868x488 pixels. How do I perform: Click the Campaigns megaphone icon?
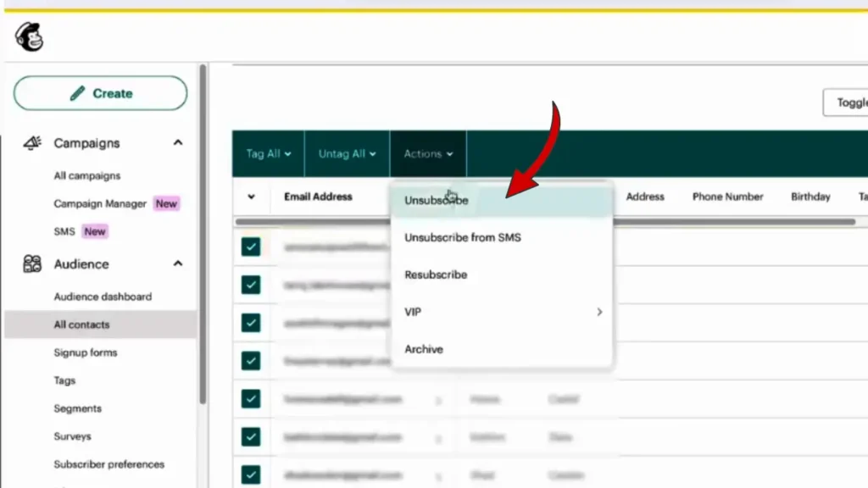tap(32, 143)
